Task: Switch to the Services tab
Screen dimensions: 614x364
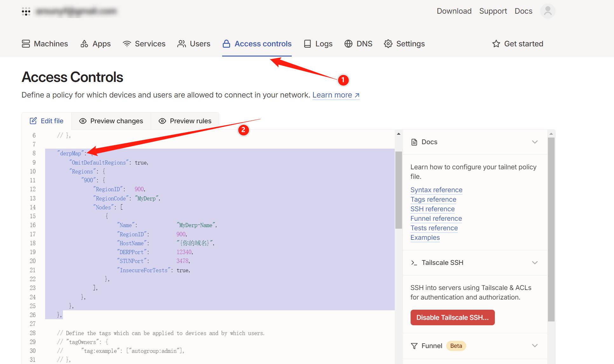Action: [x=144, y=44]
